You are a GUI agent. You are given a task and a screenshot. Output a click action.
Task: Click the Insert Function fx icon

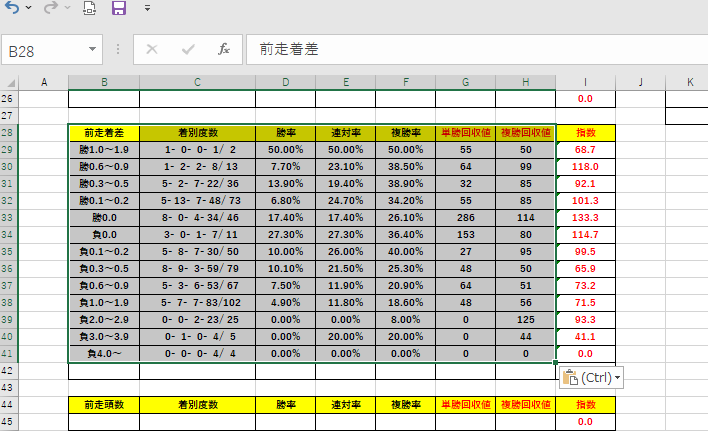click(x=224, y=49)
